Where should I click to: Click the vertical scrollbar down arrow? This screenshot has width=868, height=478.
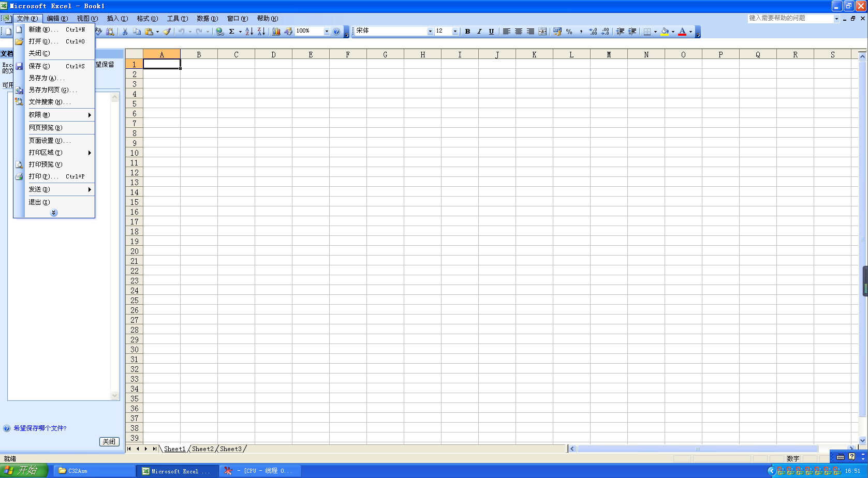862,440
